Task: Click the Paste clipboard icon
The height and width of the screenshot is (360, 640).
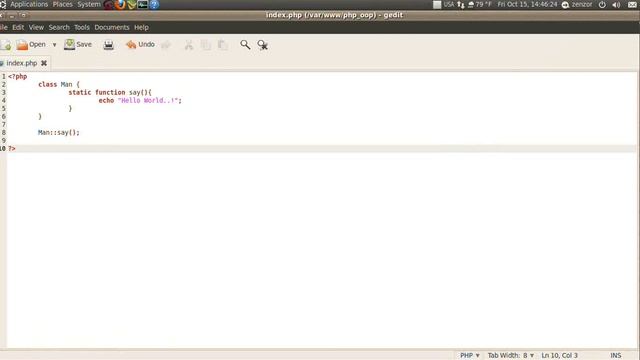Action: pos(222,45)
